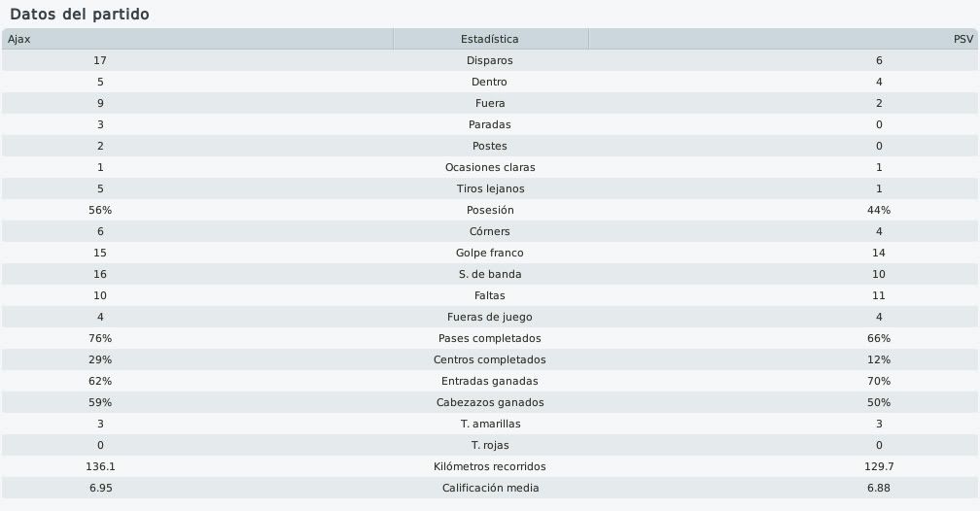The width and height of the screenshot is (980, 511).
Task: Click the Fueras de juego label
Action: click(x=490, y=317)
